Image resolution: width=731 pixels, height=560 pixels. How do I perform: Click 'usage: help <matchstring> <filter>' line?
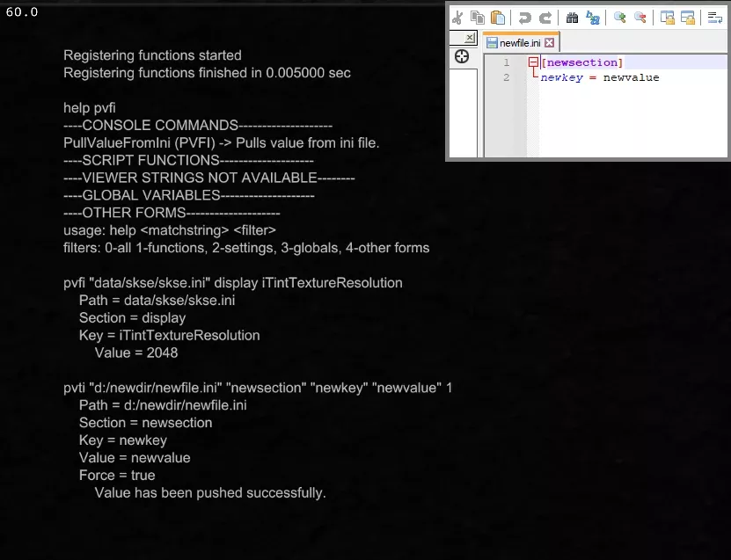click(x=170, y=230)
